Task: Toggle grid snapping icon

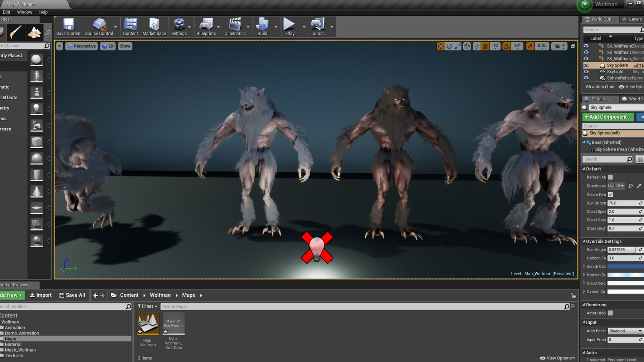Action: (485, 46)
